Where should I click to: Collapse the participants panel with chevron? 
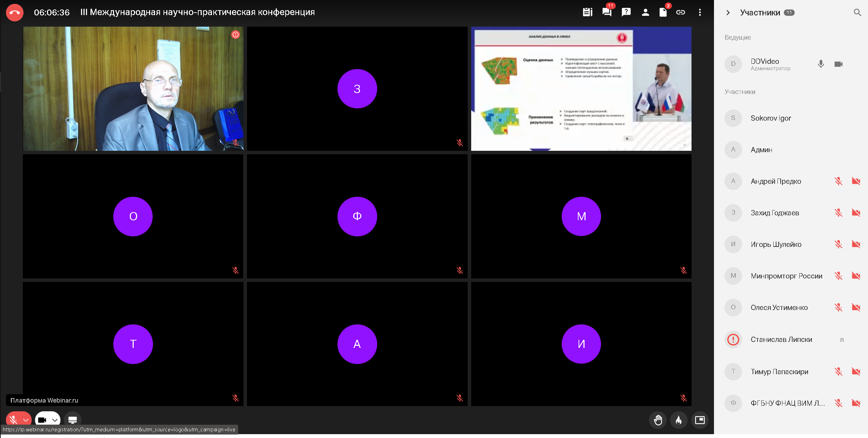(x=728, y=13)
